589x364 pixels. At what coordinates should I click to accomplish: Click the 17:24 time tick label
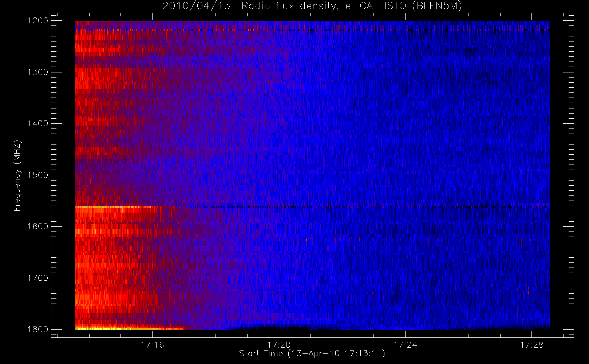click(405, 345)
